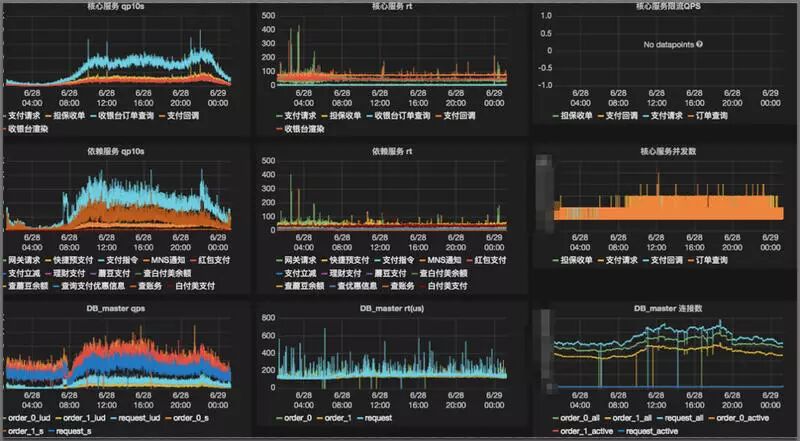Screen dimensions: 800x441
Task: Click request_s in DB_master qps legend
Action: point(74,431)
